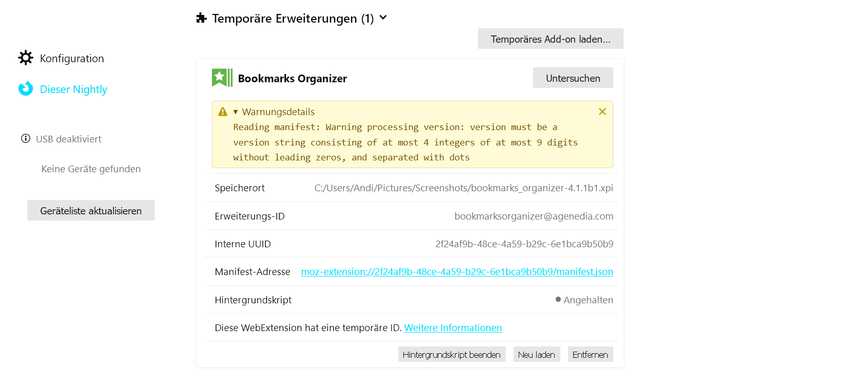868x383 pixels.
Task: Click the Angehalten status dot
Action: [558, 299]
